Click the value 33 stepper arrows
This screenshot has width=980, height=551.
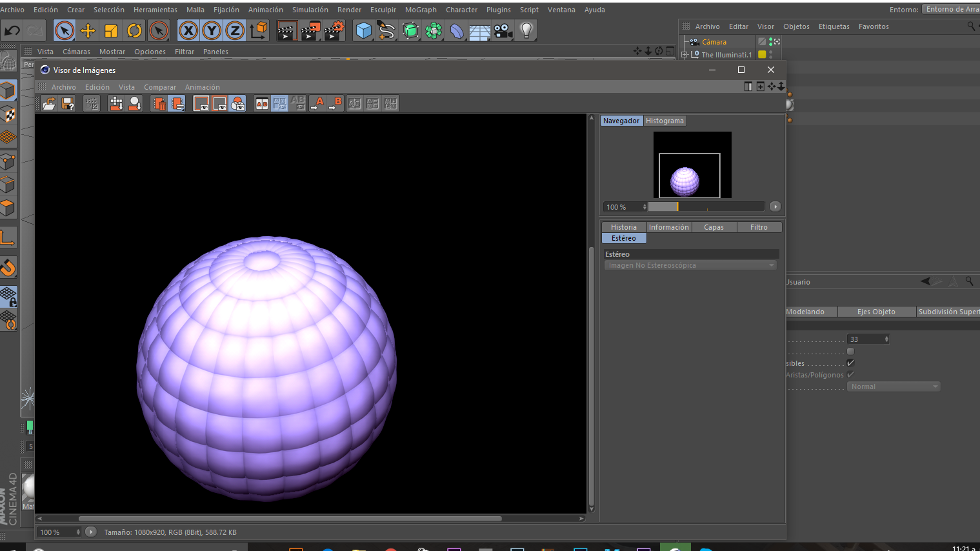886,339
